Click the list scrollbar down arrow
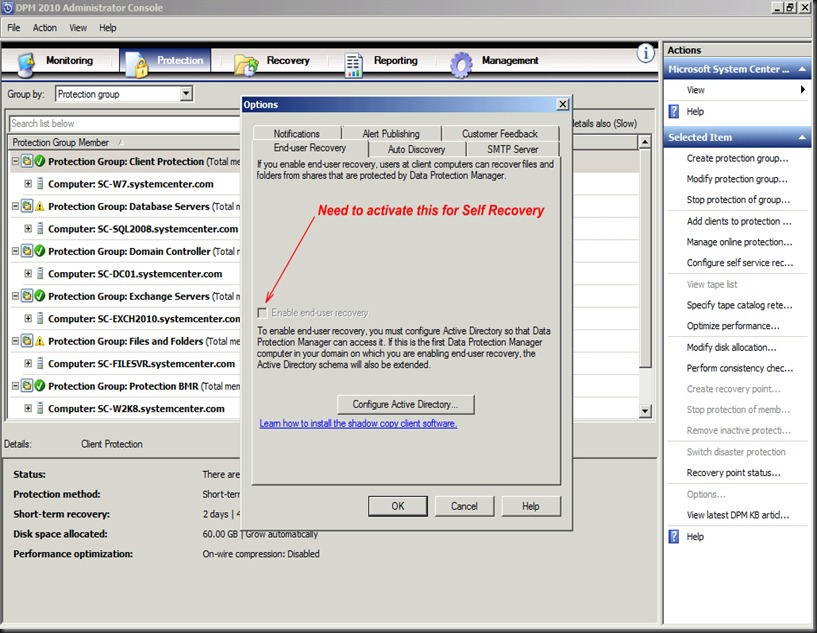The height and width of the screenshot is (633, 817). 645,411
